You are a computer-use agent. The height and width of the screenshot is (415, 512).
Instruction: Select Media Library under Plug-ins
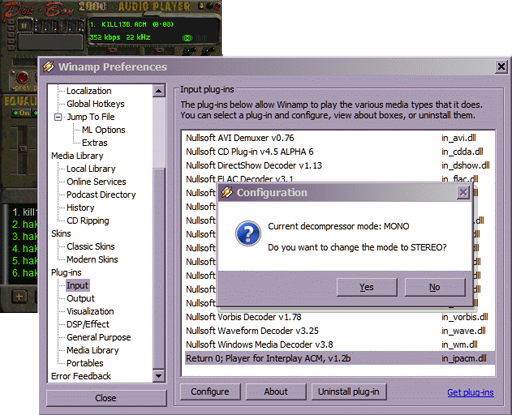[93, 350]
